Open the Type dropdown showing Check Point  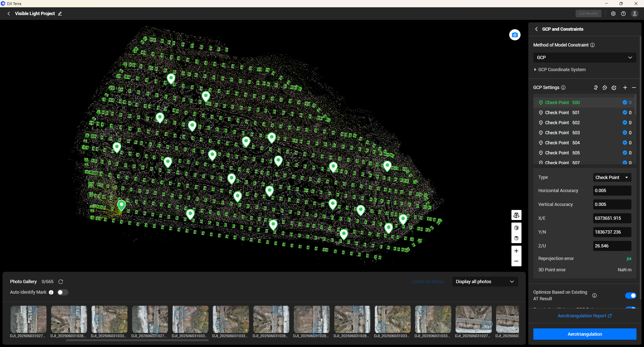pos(612,177)
